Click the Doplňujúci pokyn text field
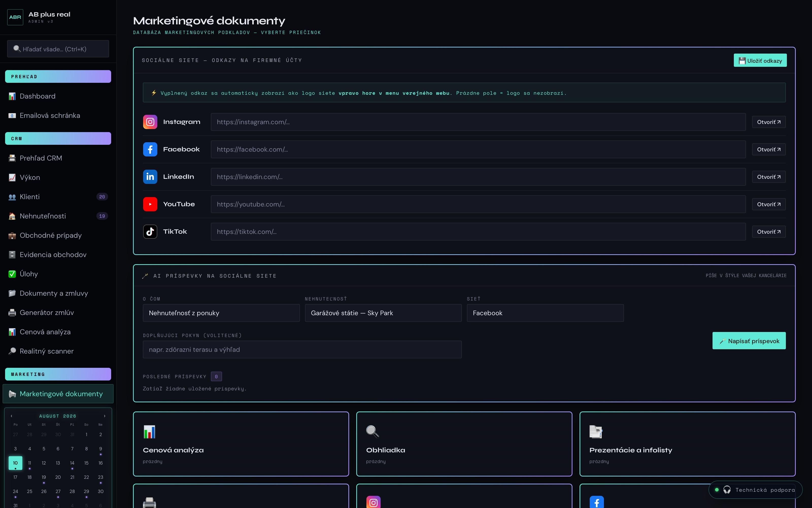This screenshot has width=812, height=508. point(302,350)
